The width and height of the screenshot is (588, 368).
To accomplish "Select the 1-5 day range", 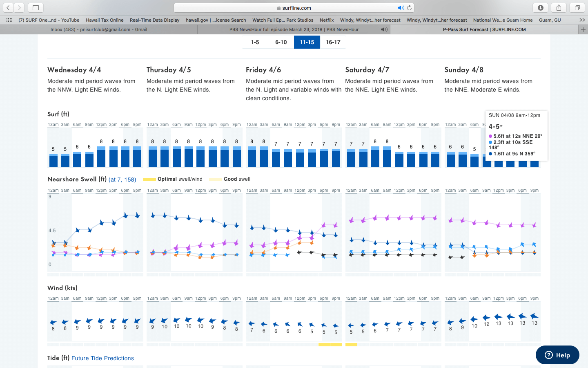I will pos(255,42).
